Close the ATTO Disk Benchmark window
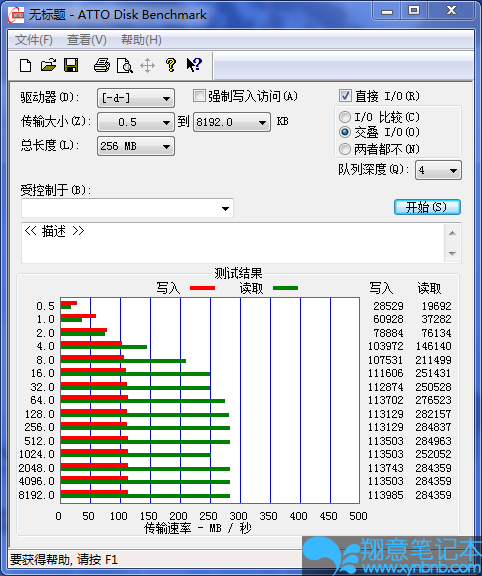 tap(451, 11)
